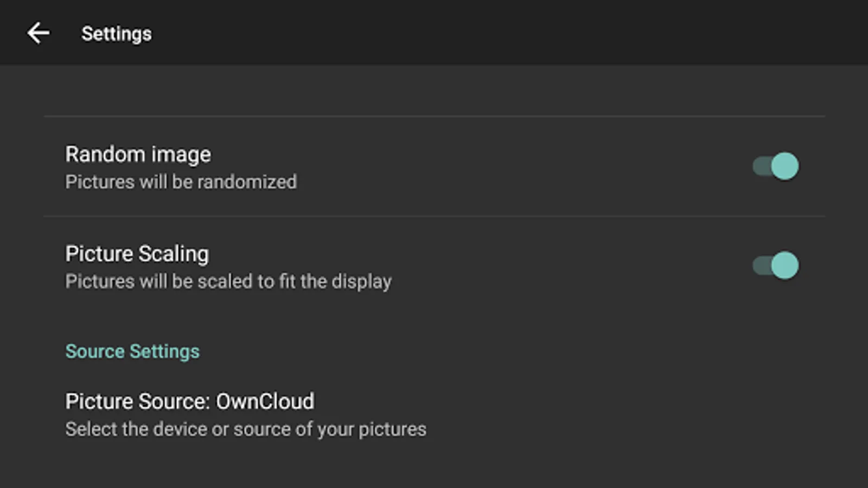Click the Settings title in header
Viewport: 868px width, 488px height.
(x=117, y=34)
